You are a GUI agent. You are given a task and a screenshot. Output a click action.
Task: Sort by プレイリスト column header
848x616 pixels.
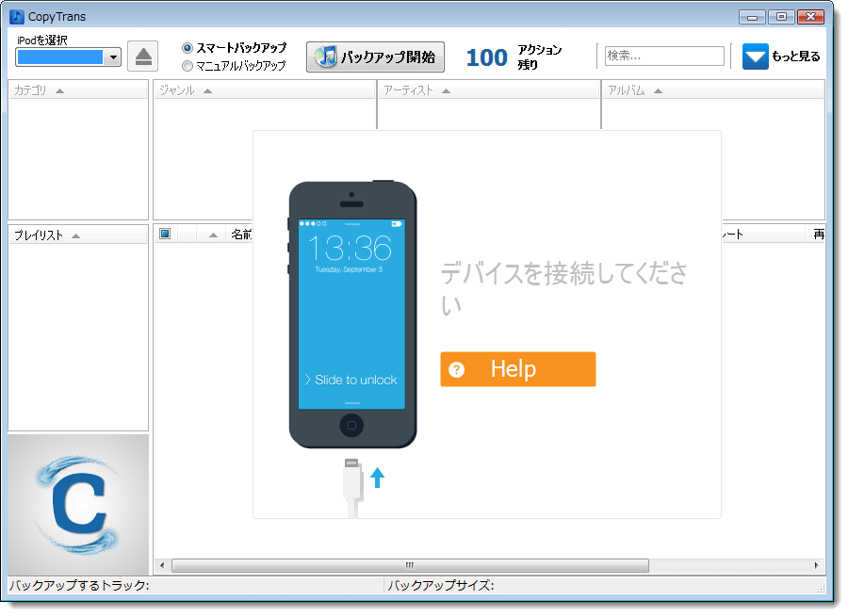[78, 235]
